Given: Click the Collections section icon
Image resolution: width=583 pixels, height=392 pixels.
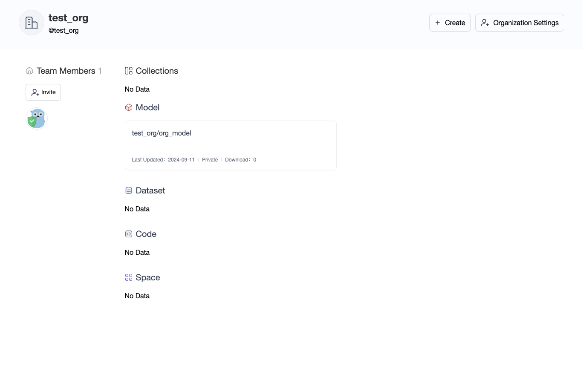Looking at the screenshot, I should (129, 71).
